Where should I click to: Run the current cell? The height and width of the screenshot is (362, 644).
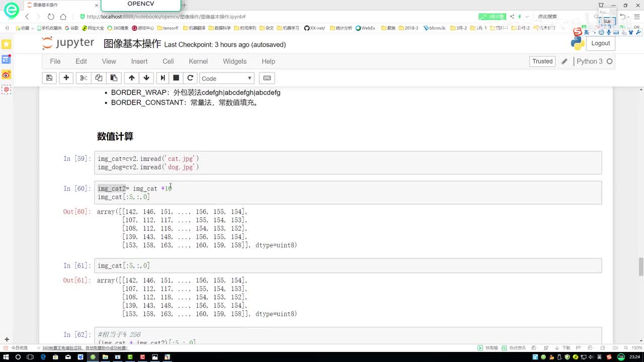click(162, 78)
